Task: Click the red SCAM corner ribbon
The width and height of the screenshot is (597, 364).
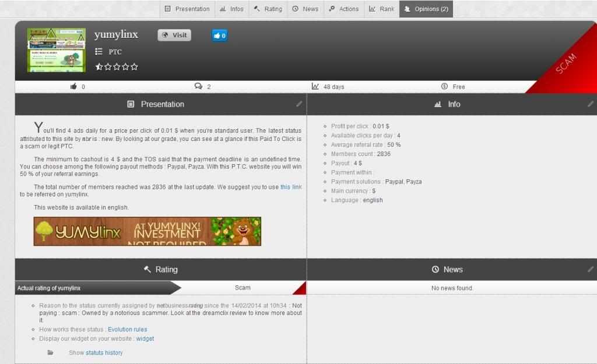Action: [567, 63]
